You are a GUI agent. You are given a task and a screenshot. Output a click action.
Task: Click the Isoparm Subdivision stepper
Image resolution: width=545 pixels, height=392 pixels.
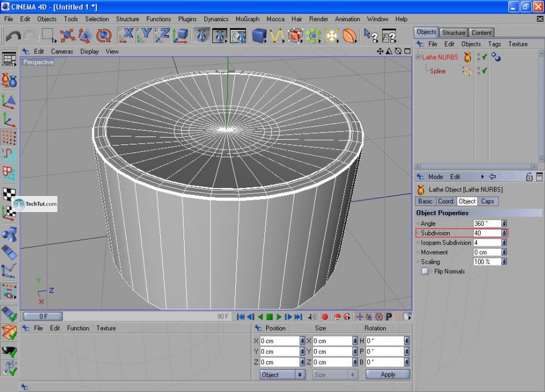click(x=504, y=242)
